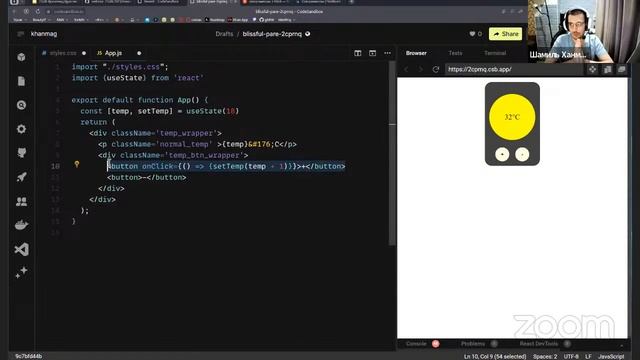Click the editor vertical scrollbar
This screenshot has height=360, width=640.
pyautogui.click(x=392, y=153)
